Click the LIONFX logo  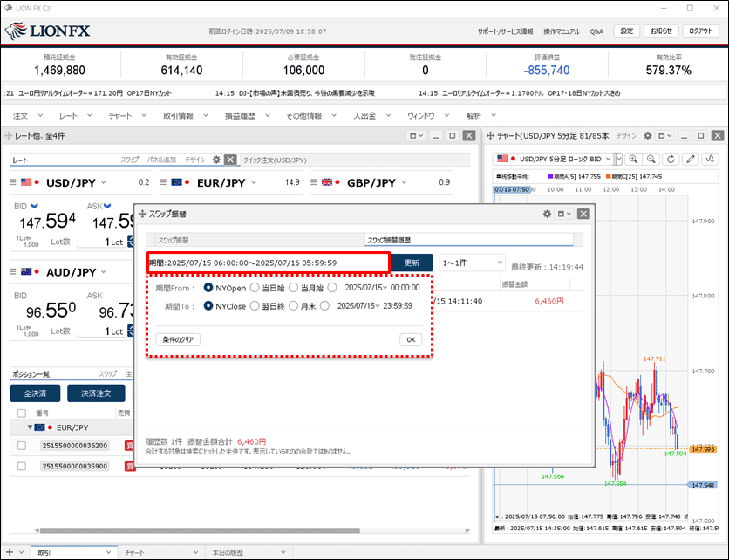pyautogui.click(x=47, y=31)
